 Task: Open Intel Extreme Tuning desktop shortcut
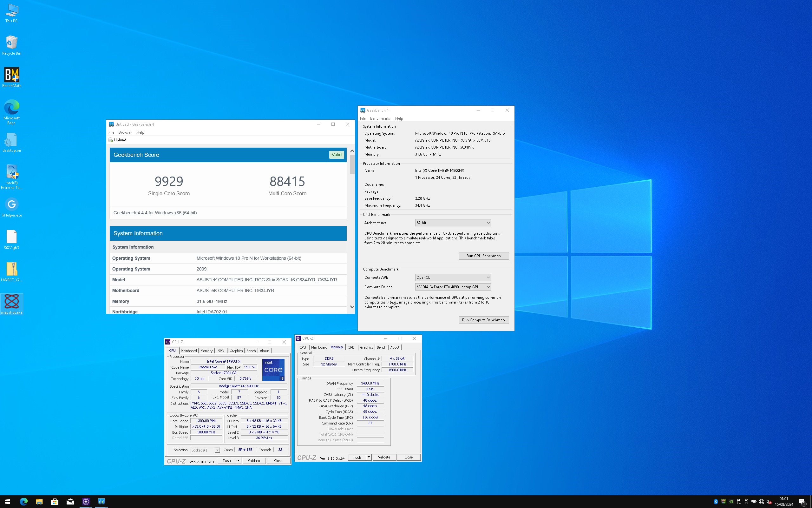point(11,177)
